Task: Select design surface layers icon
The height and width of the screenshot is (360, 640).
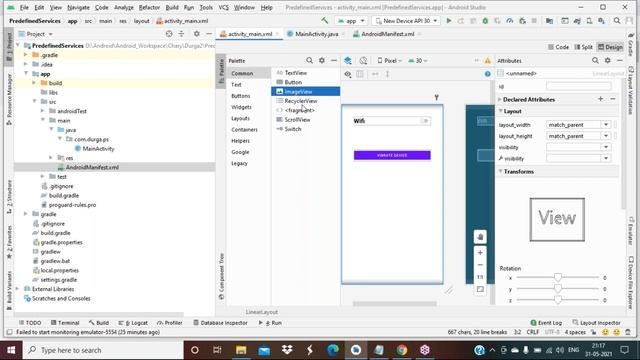Action: tap(348, 60)
